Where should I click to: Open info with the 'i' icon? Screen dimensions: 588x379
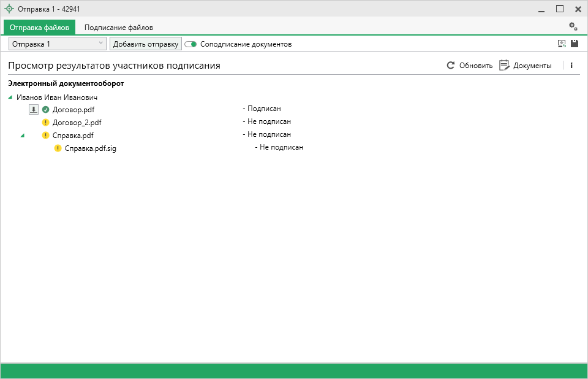pyautogui.click(x=571, y=66)
